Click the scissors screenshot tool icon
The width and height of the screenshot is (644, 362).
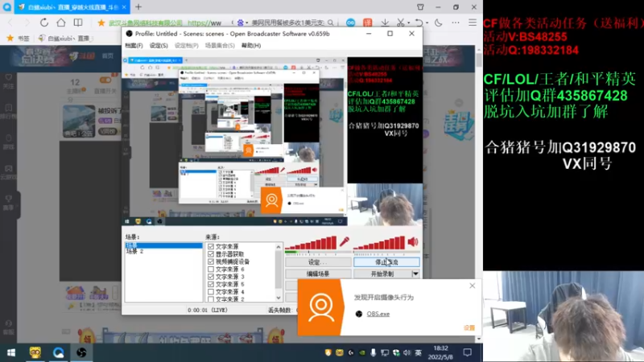coord(400,23)
